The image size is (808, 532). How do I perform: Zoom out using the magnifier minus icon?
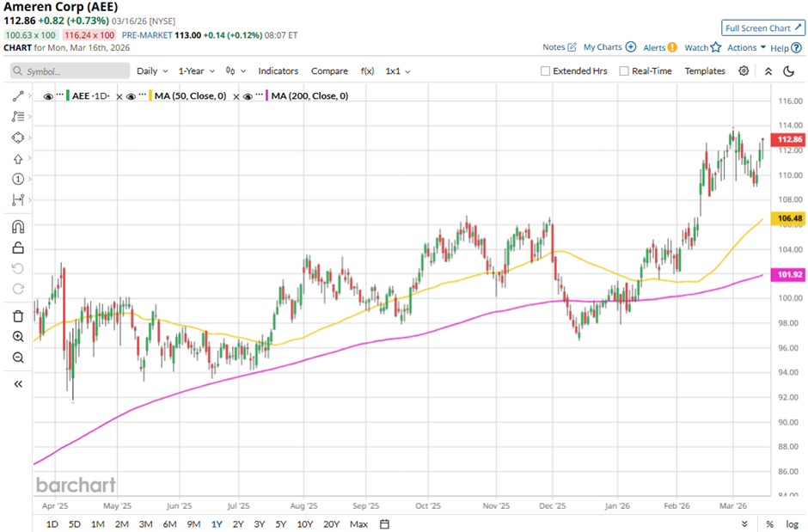(x=17, y=358)
